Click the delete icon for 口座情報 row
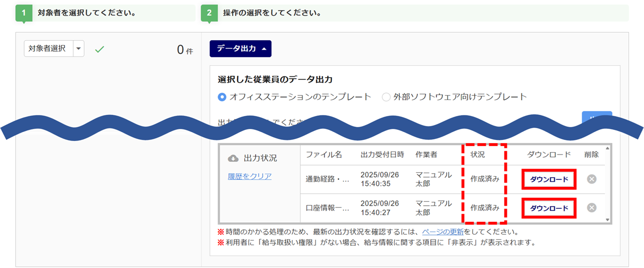 [591, 208]
